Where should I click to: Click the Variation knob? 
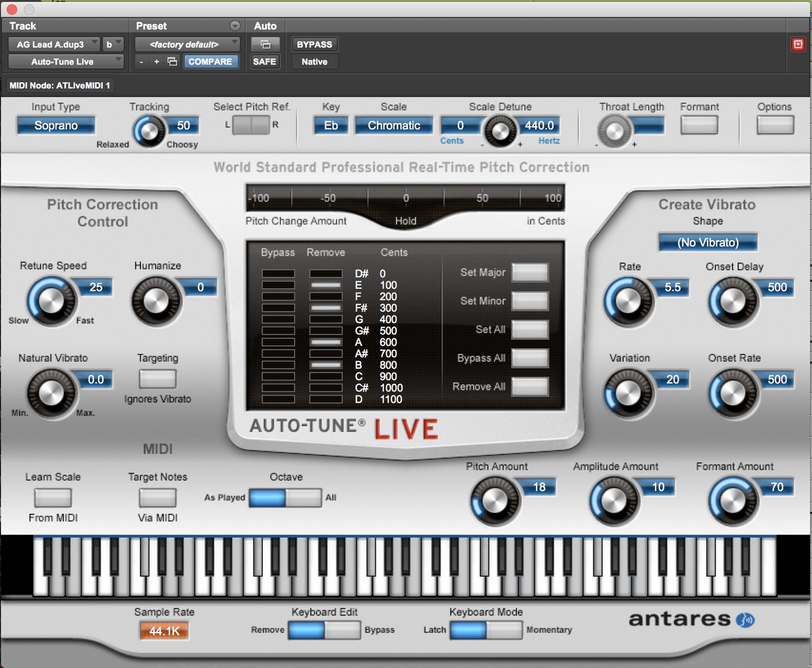(x=629, y=394)
